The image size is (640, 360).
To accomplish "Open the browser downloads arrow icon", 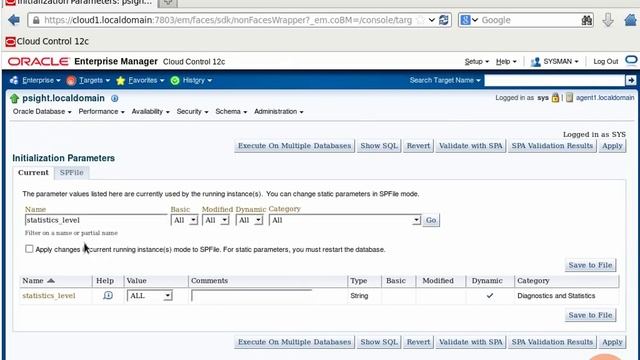I will coord(608,20).
